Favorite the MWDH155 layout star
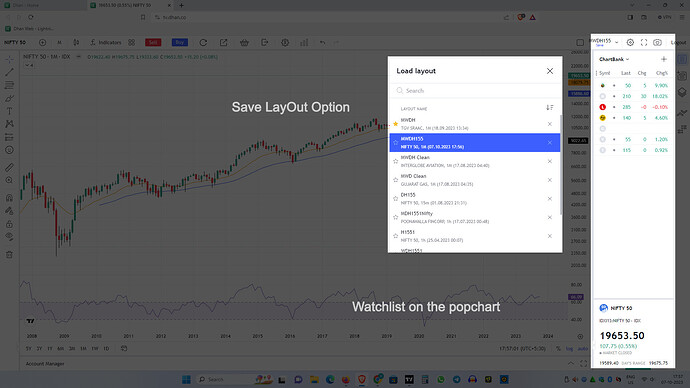The height and width of the screenshot is (388, 690). (395, 143)
